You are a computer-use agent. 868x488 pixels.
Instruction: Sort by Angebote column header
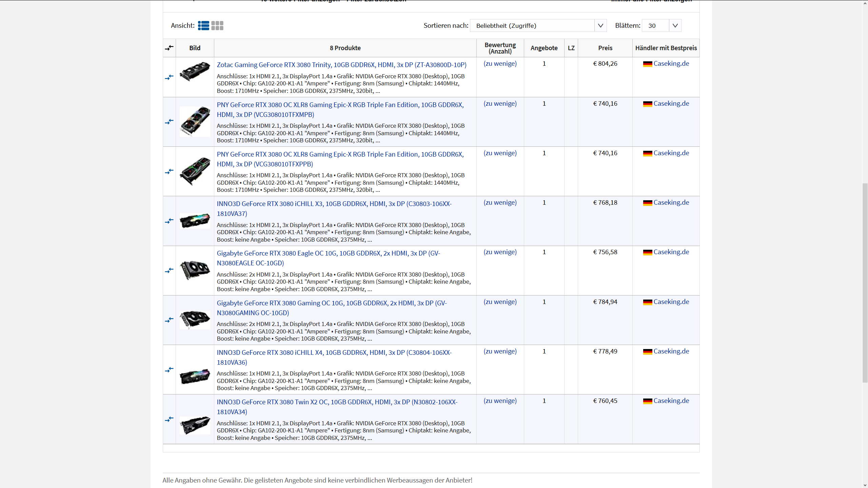click(x=544, y=48)
